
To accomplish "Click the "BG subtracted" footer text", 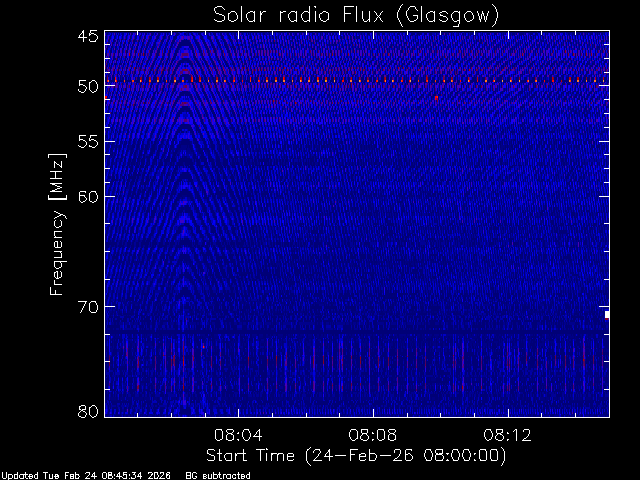I will tap(218, 476).
